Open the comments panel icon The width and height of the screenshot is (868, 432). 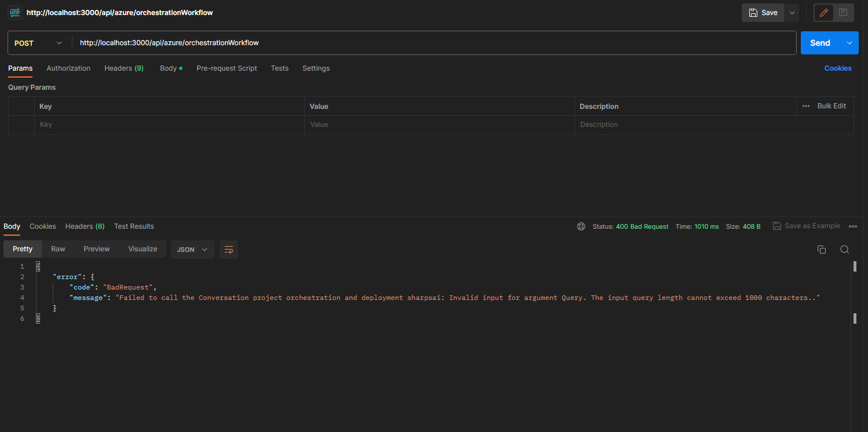coord(843,12)
